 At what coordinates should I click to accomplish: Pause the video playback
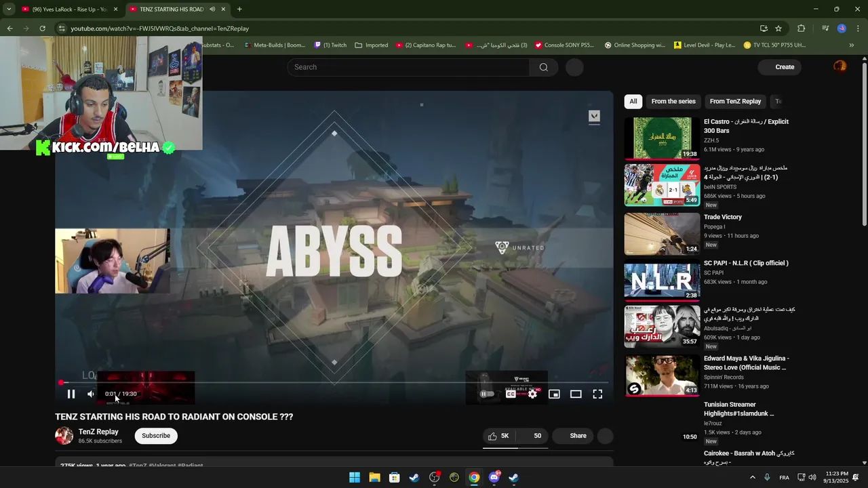[x=71, y=394]
